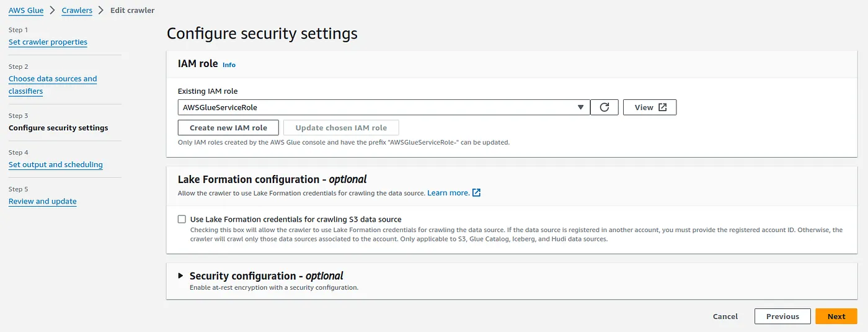
Task: Enable Lake Formation credentials checkbox
Action: point(182,219)
